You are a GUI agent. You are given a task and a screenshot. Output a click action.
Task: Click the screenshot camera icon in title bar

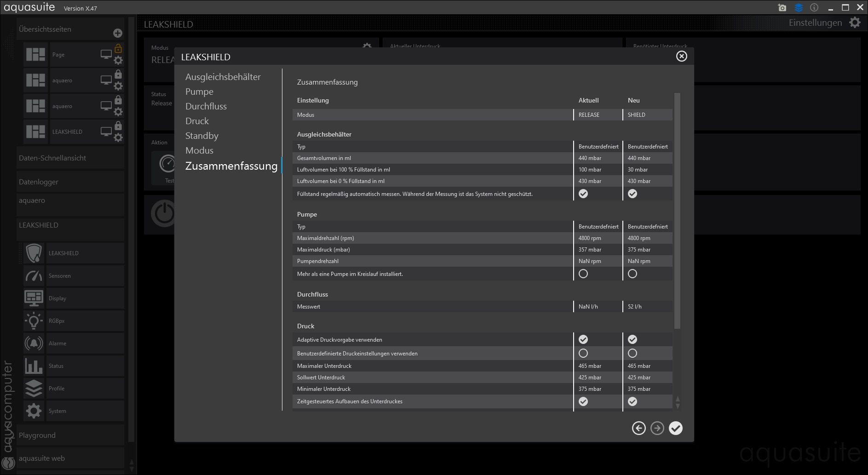pos(782,8)
